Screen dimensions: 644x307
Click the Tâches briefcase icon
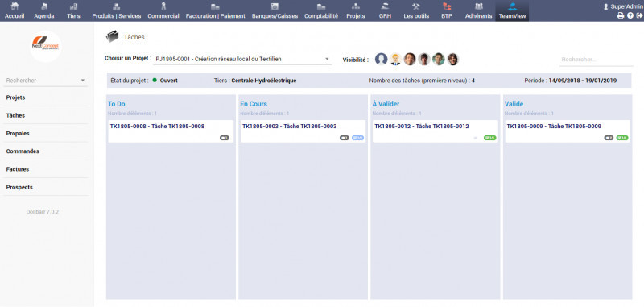tap(112, 37)
